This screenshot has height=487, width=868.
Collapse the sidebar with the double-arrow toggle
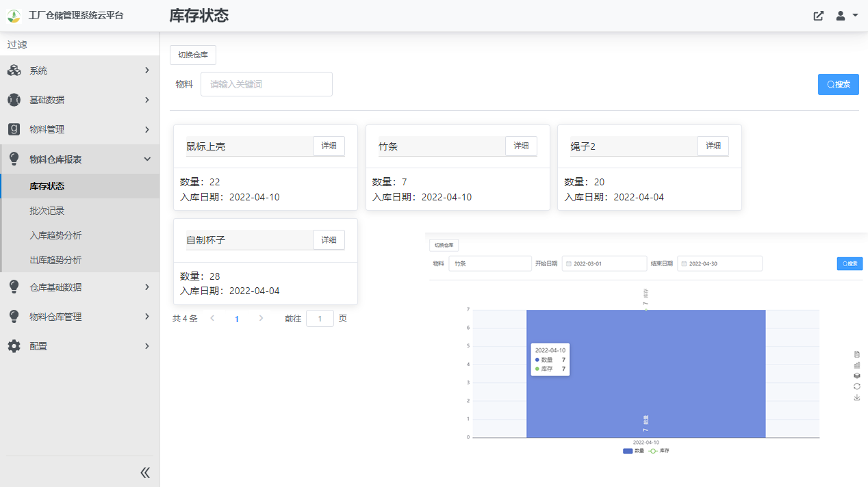point(144,472)
